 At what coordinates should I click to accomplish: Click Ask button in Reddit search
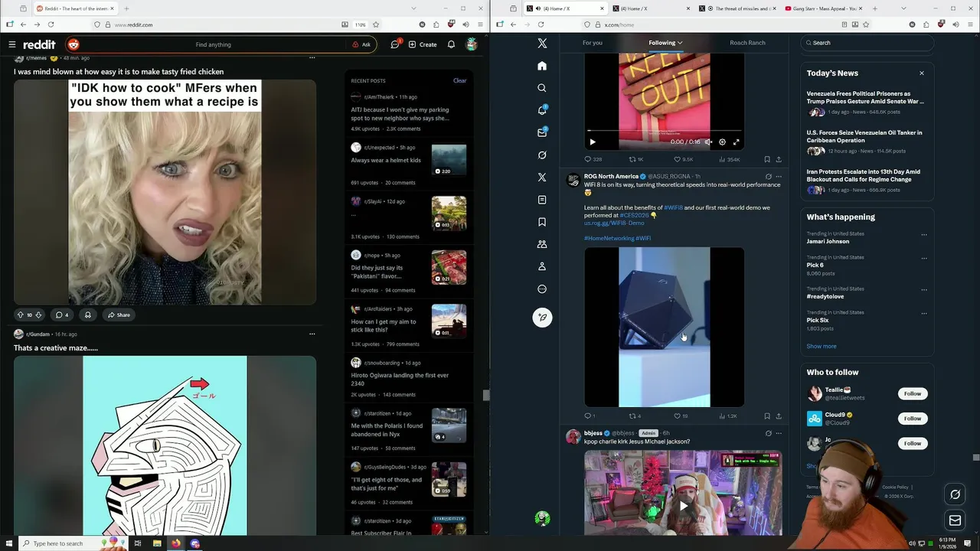pos(361,44)
